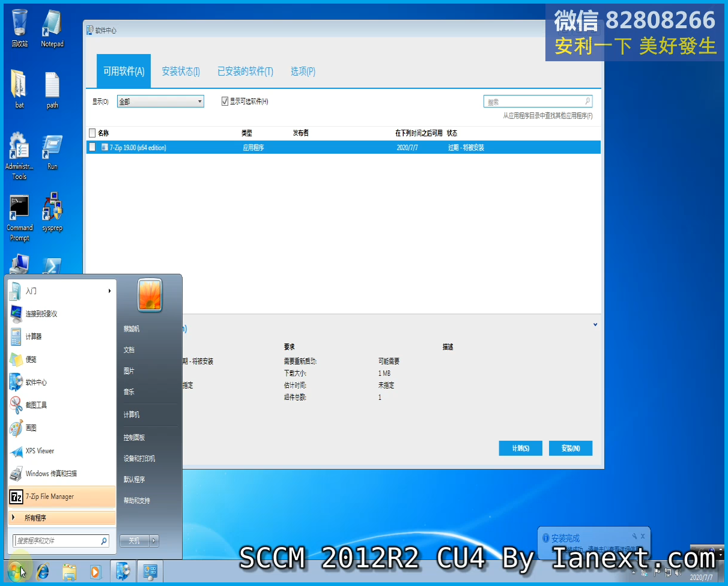Image resolution: width=728 pixels, height=586 pixels.
Task: Collapse the details pane chevron
Action: click(595, 325)
